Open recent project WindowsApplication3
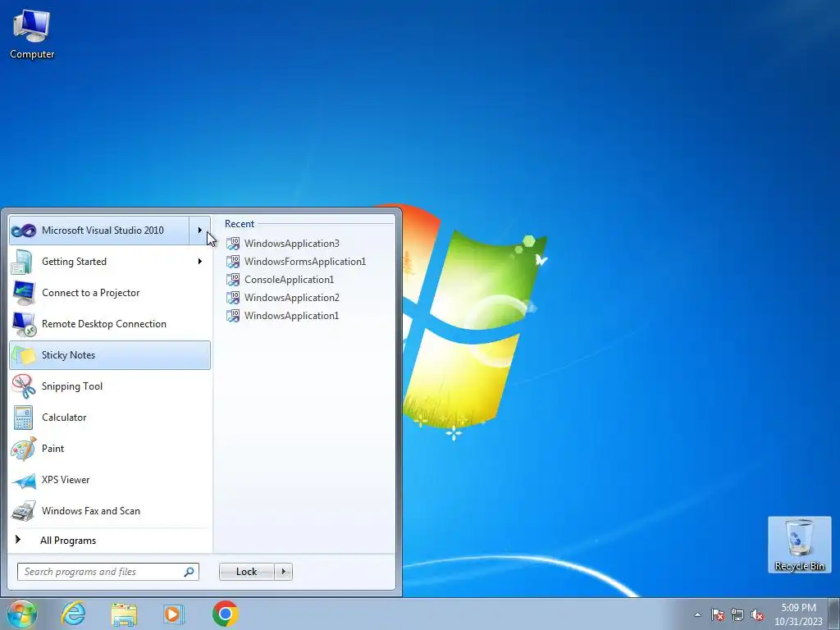 click(292, 244)
